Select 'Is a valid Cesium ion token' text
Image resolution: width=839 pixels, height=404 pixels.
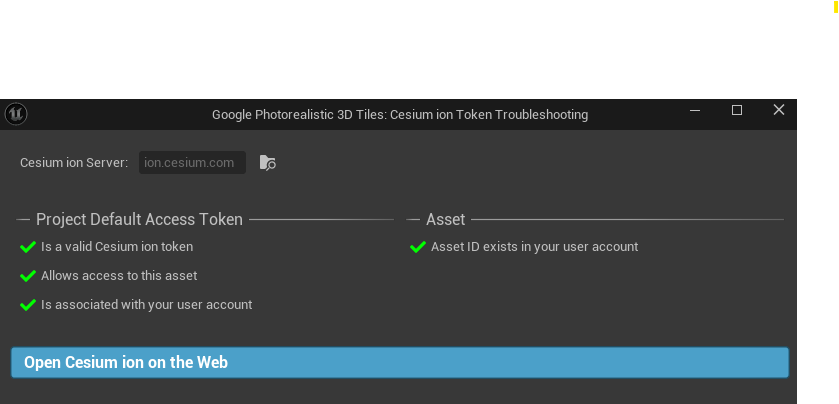click(117, 247)
